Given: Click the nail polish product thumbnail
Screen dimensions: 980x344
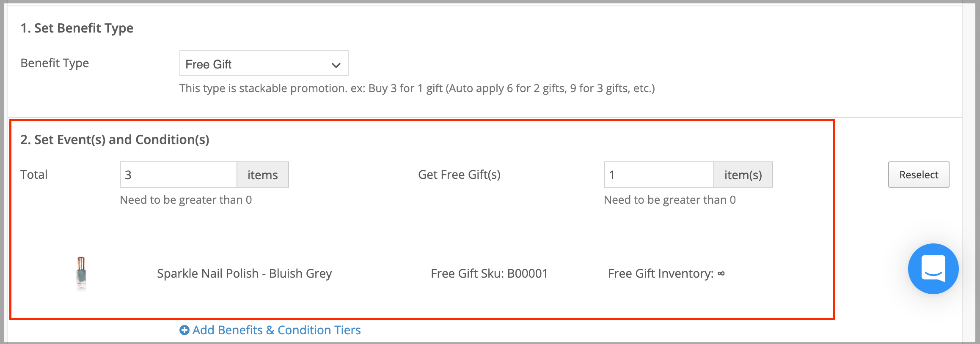Looking at the screenshot, I should (x=81, y=273).
